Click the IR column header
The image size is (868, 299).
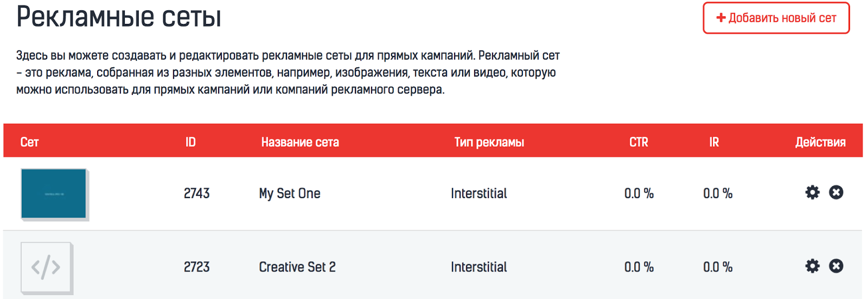coord(714,142)
